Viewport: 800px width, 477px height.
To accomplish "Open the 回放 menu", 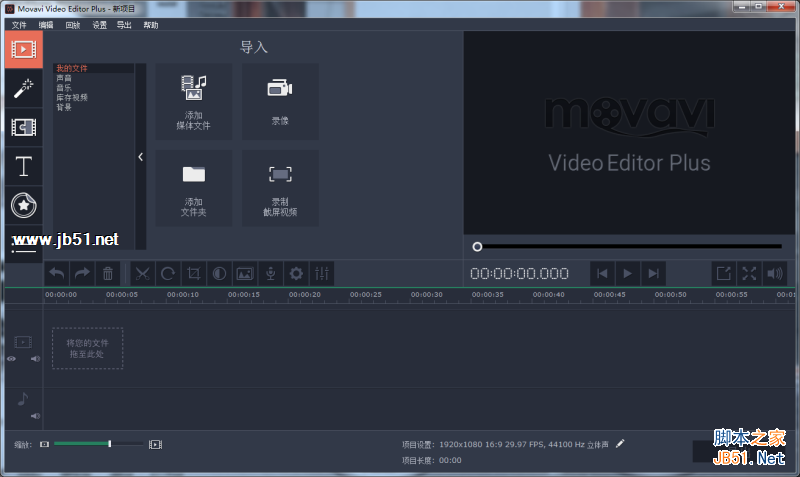I will click(73, 25).
